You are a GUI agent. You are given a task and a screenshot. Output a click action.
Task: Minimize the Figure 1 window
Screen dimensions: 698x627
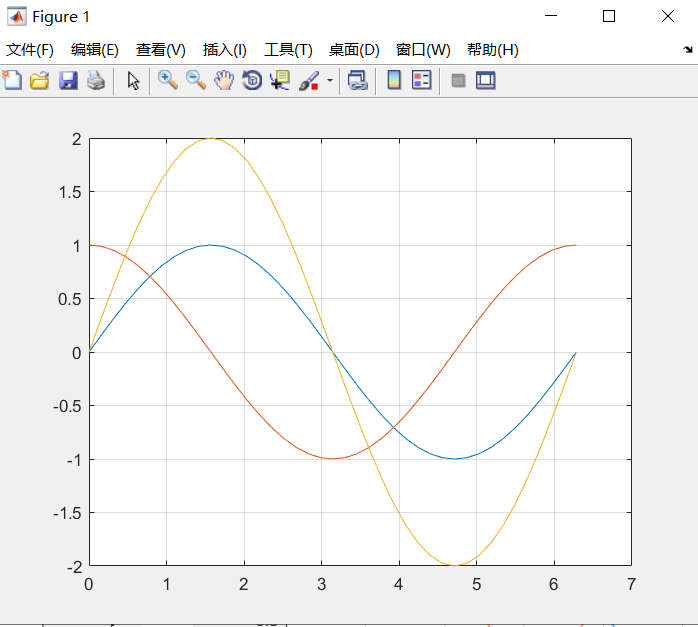pos(551,16)
